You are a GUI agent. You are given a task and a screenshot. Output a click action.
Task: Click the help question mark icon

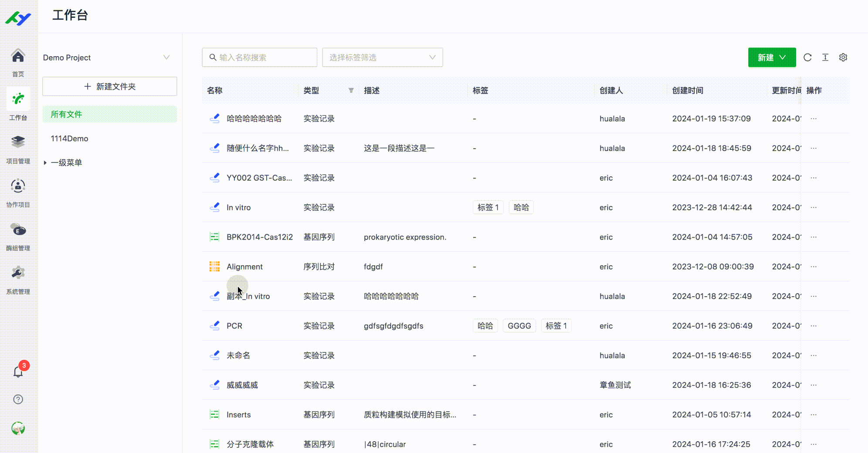18,399
